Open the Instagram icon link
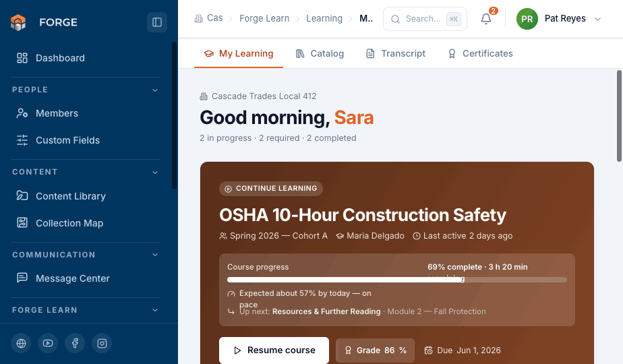 coord(102,343)
